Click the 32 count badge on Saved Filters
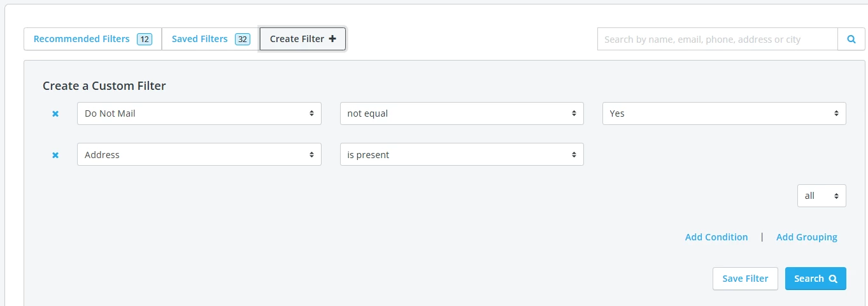 [242, 40]
